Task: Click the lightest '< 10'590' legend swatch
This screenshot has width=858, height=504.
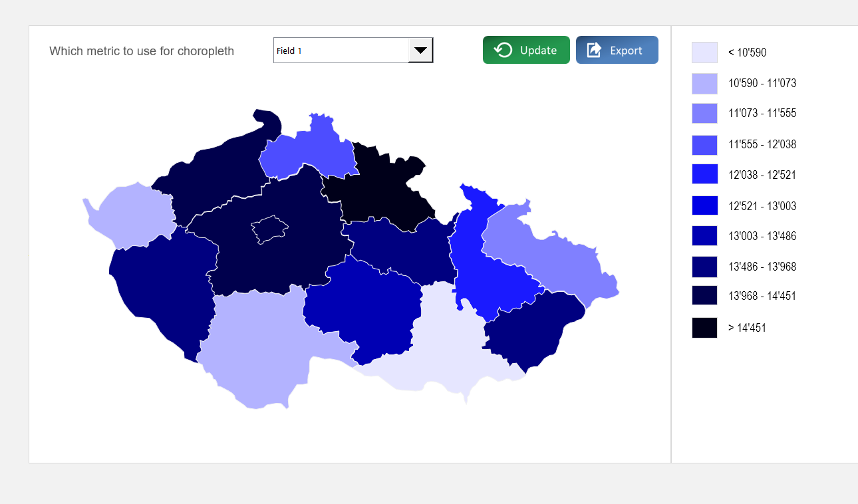Action: tap(704, 52)
